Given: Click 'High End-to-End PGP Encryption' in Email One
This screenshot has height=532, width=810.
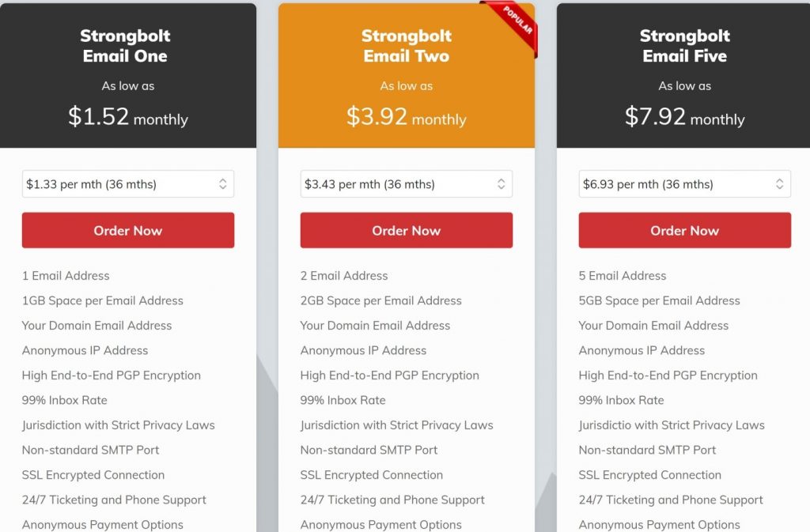Looking at the screenshot, I should tap(111, 375).
